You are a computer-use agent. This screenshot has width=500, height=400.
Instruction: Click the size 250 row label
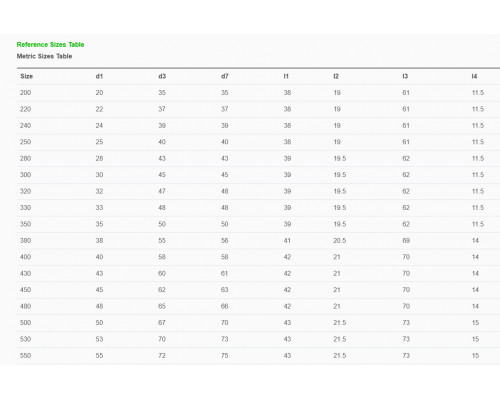point(25,142)
